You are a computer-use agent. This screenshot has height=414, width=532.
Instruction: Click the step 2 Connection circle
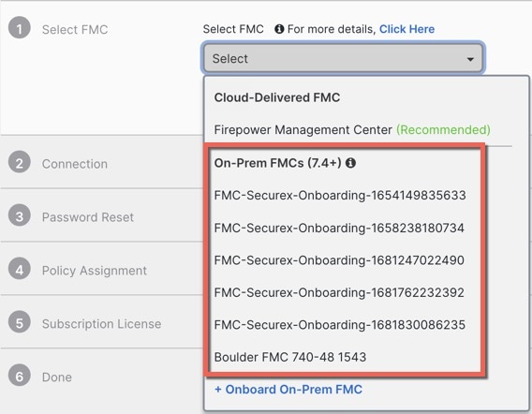click(20, 162)
